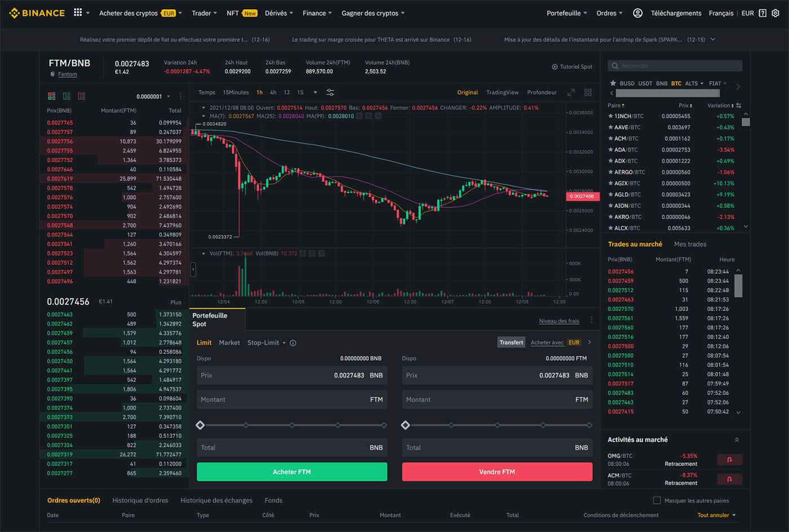The width and height of the screenshot is (789, 532).
Task: Sort pairs list by Paire column
Action: tap(616, 105)
